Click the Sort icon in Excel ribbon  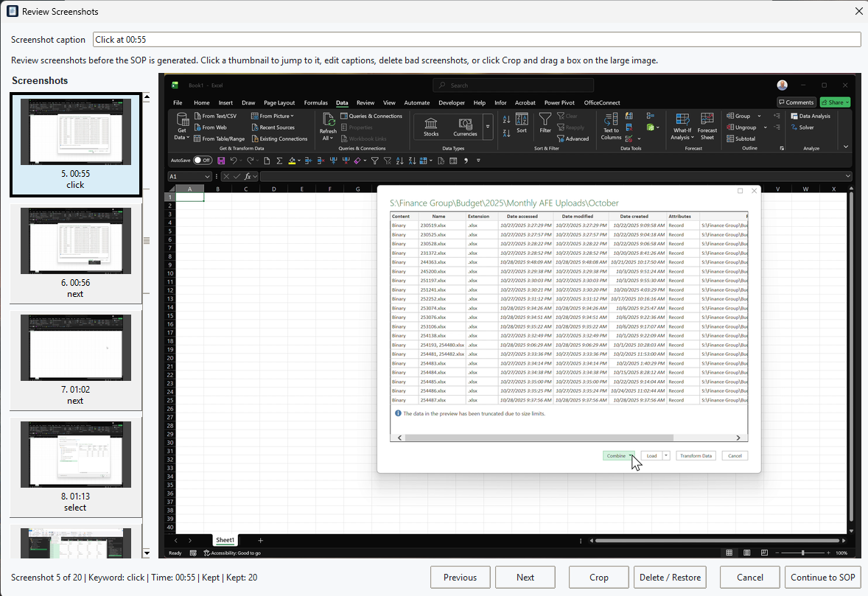[522, 124]
